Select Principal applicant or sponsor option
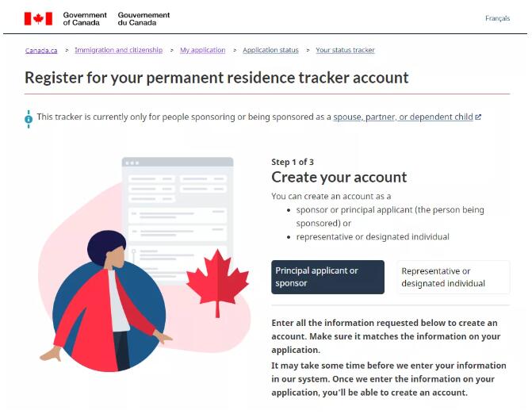The width and height of the screenshot is (532, 414). click(x=327, y=277)
